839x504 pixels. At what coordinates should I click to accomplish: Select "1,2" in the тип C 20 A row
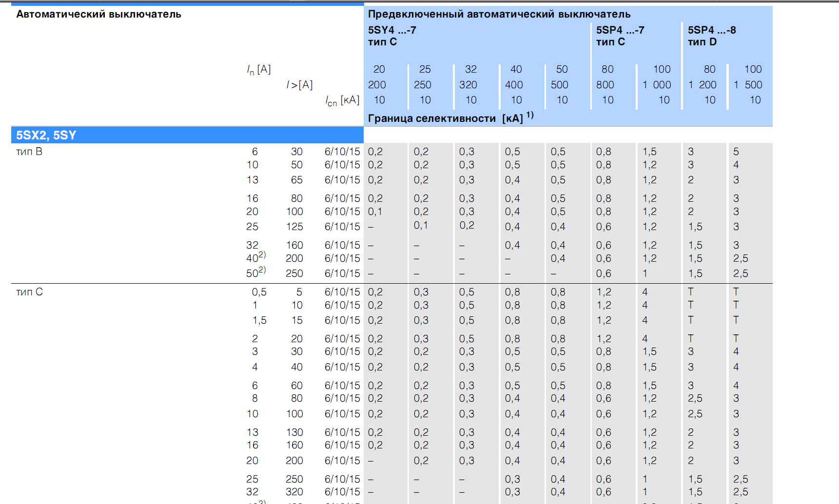point(649,461)
